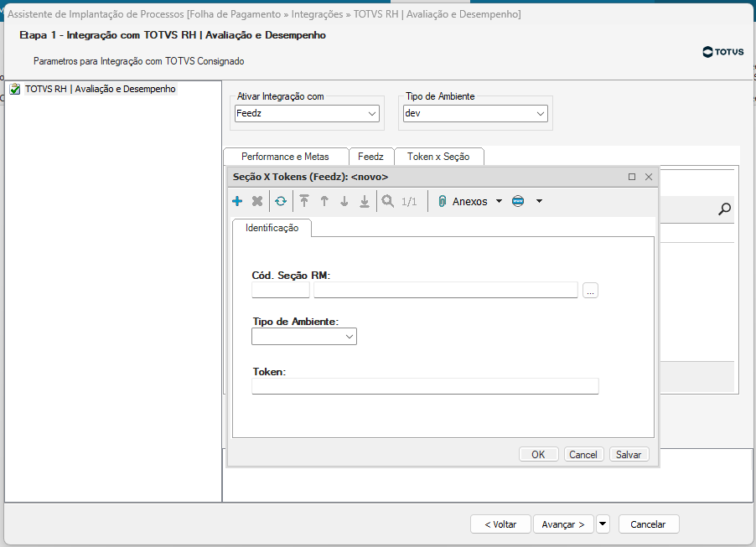Screen dimensions: 756x547
Task: Click the Token input field
Action: click(425, 386)
